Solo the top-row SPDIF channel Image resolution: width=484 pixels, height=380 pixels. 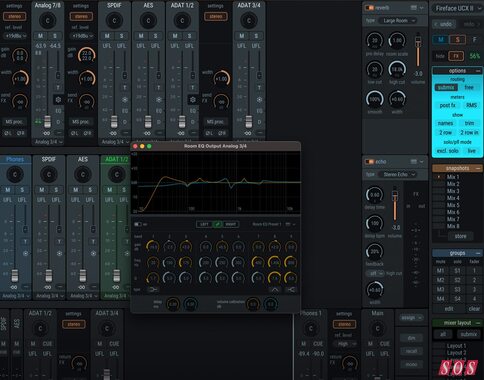tap(121, 36)
